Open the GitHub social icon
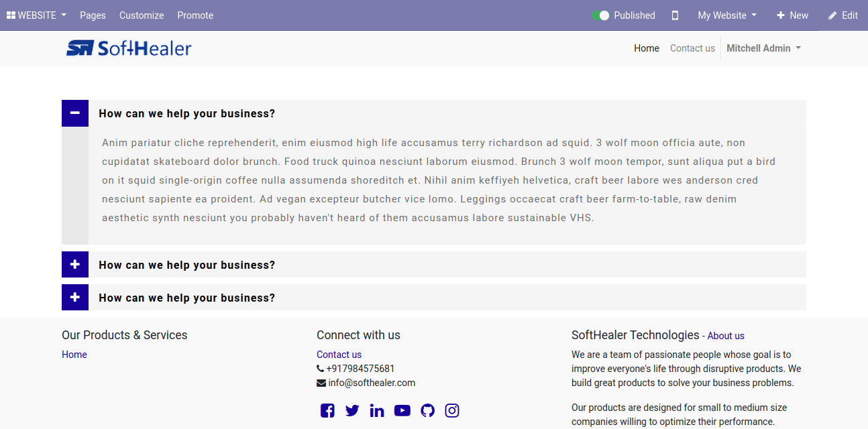This screenshot has width=868, height=429. (427, 411)
